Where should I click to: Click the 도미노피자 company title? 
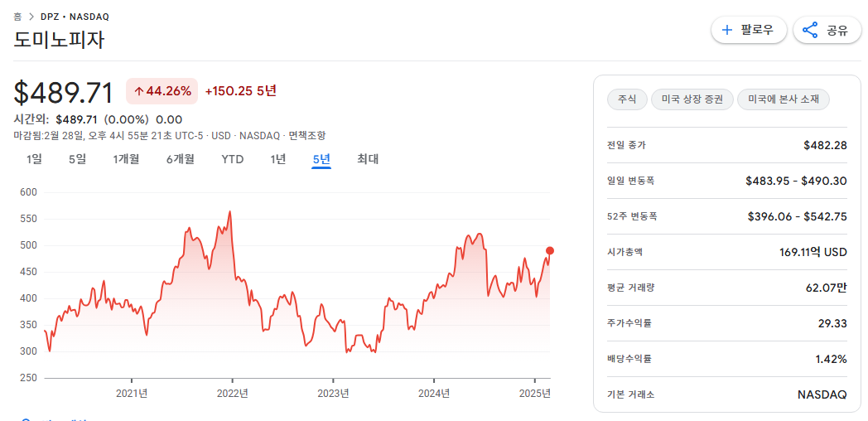point(59,41)
